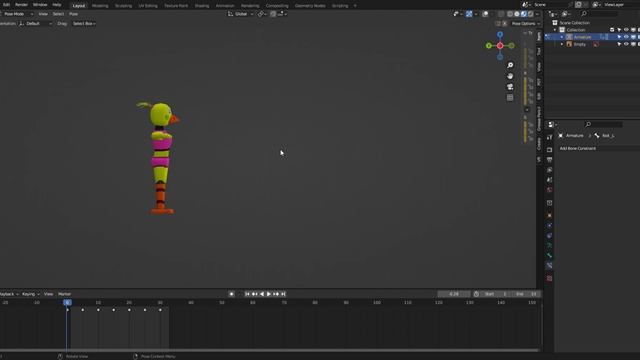Click the left green Y axis gizmo ball
Image resolution: width=640 pixels, height=360 pixels.
489,46
